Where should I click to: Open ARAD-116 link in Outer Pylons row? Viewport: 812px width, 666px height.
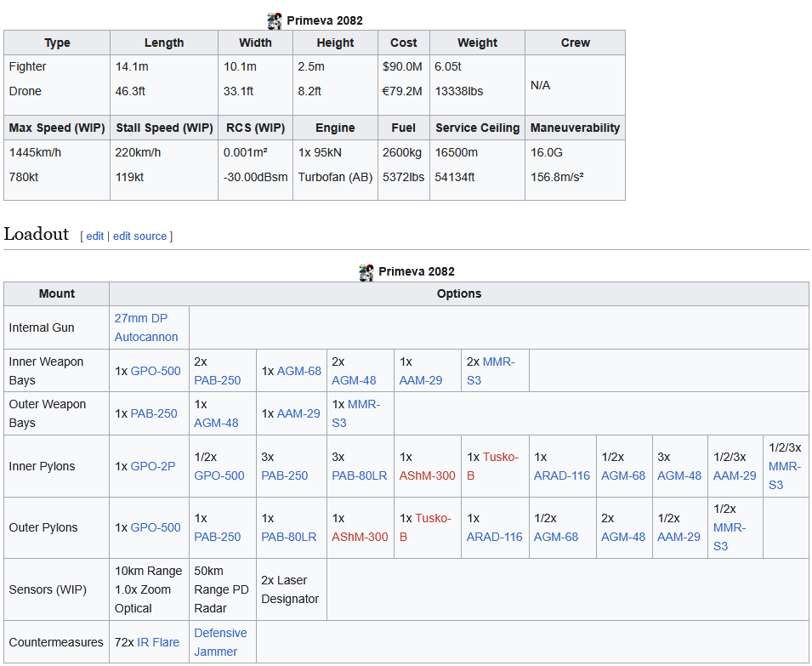[x=495, y=537]
